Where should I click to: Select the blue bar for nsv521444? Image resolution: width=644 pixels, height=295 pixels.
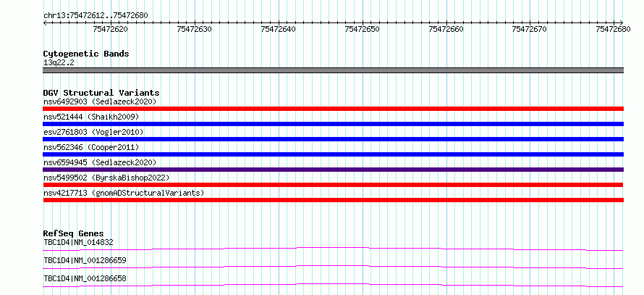(x=333, y=124)
